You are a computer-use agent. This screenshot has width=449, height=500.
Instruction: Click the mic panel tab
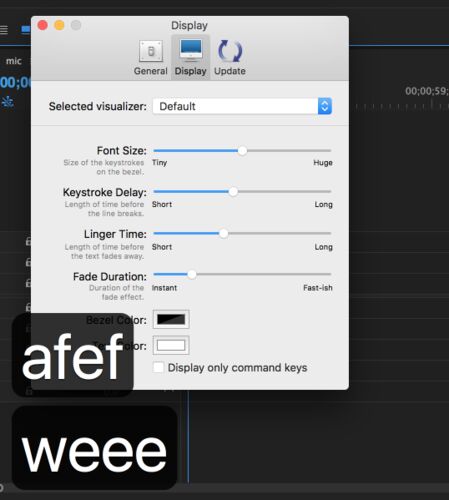[13, 61]
